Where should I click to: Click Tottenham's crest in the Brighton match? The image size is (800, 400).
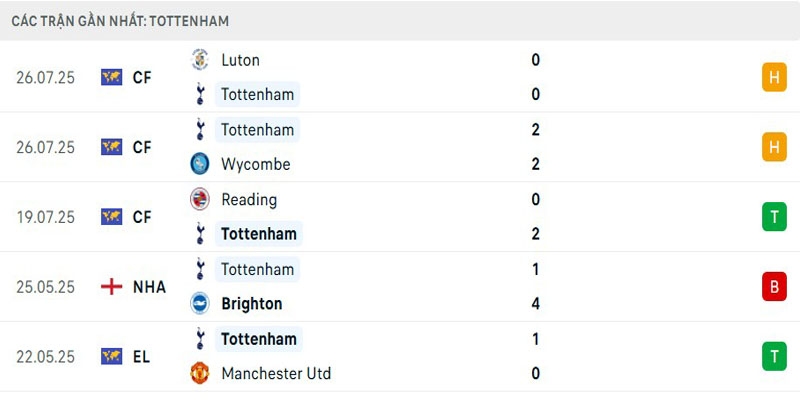(x=199, y=269)
